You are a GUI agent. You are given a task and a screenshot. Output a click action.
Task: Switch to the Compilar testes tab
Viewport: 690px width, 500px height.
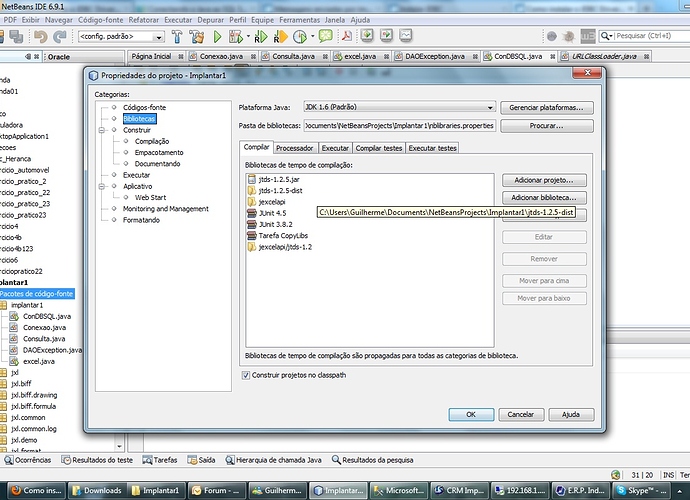(378, 148)
